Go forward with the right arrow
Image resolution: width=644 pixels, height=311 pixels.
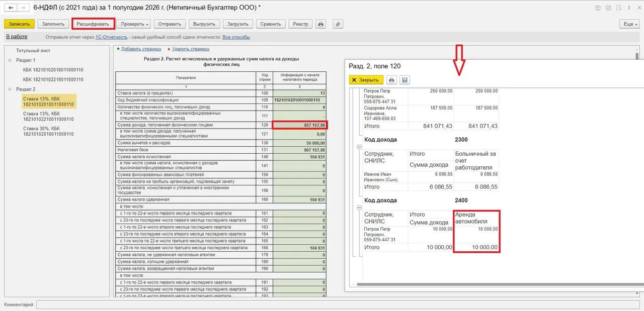(23, 8)
